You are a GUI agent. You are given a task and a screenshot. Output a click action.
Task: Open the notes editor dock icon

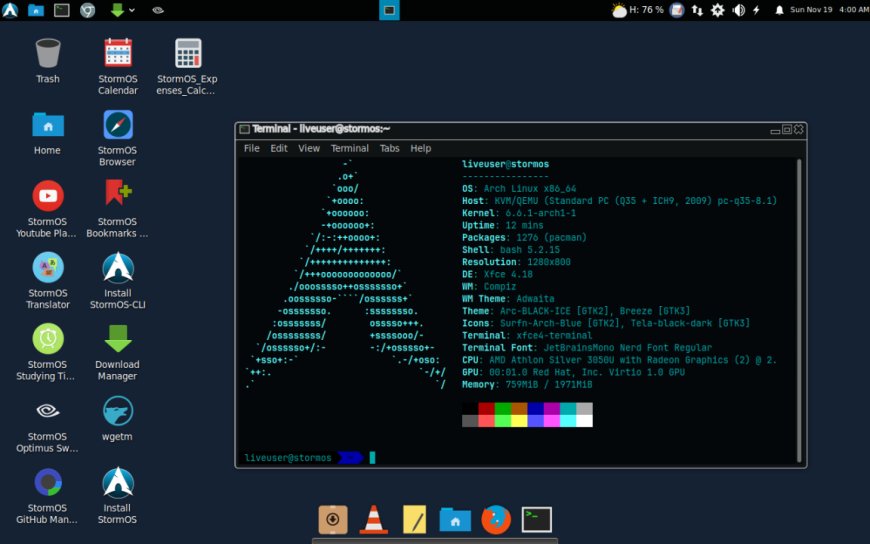(414, 520)
